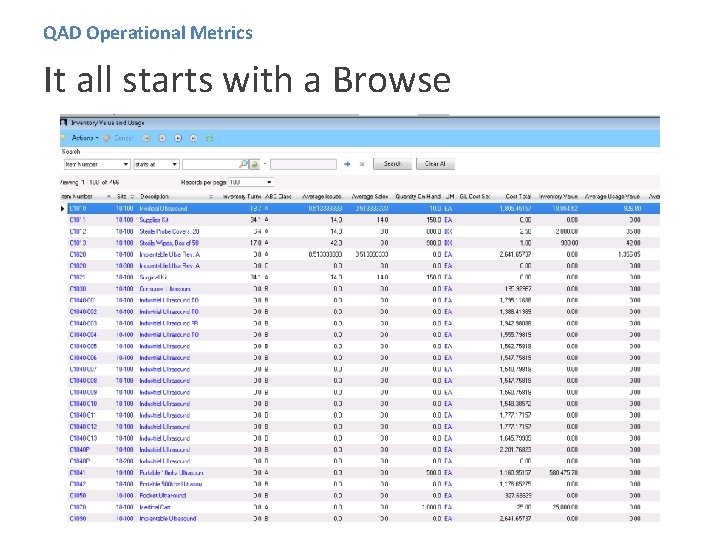
Task: Open item link C1040C13
Action: [83, 438]
